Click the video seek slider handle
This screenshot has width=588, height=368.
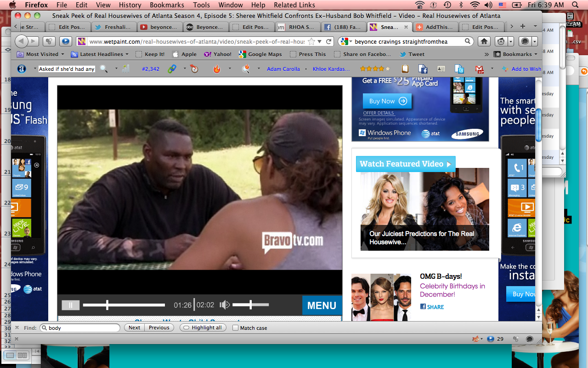pos(107,305)
